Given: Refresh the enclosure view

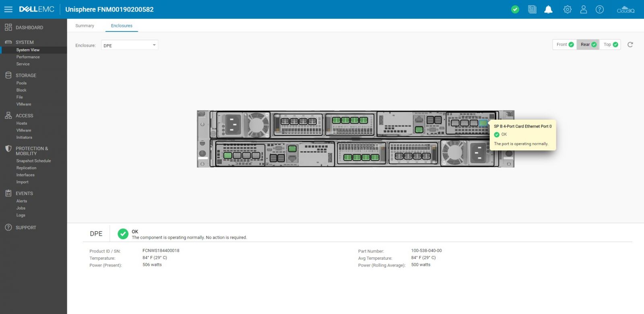Looking at the screenshot, I should click(x=630, y=45).
